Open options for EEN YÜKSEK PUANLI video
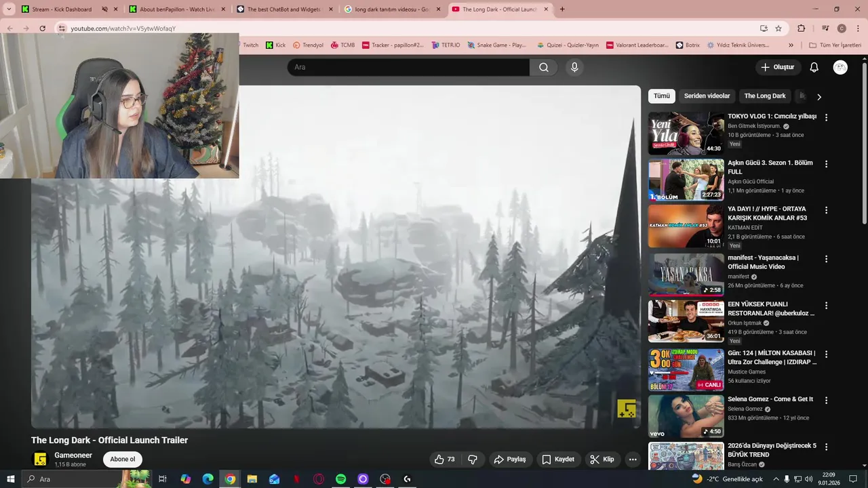 (826, 306)
